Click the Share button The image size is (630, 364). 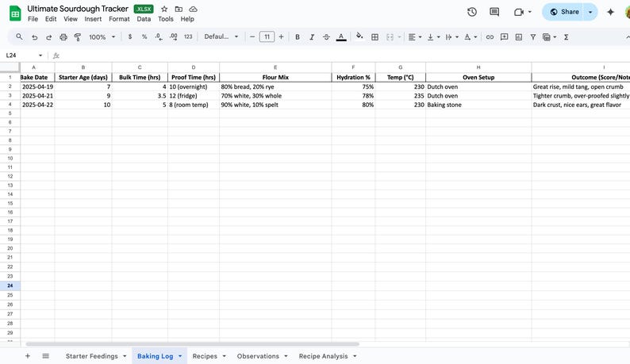tap(565, 12)
